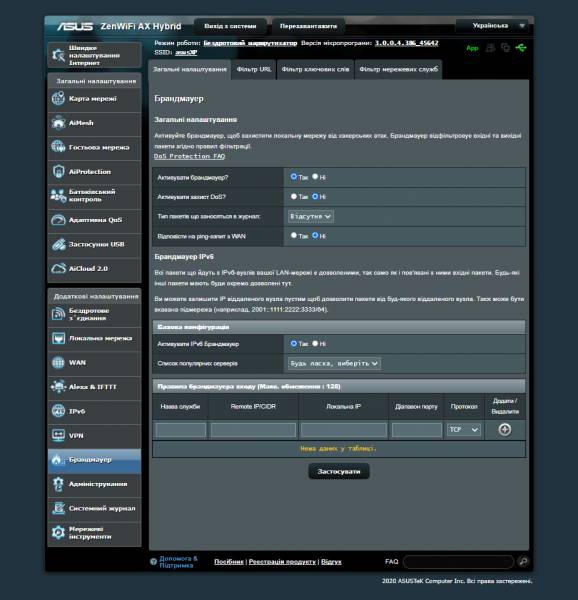Switch to the Keyword Filter tab
This screenshot has width=578, height=600.
316,70
